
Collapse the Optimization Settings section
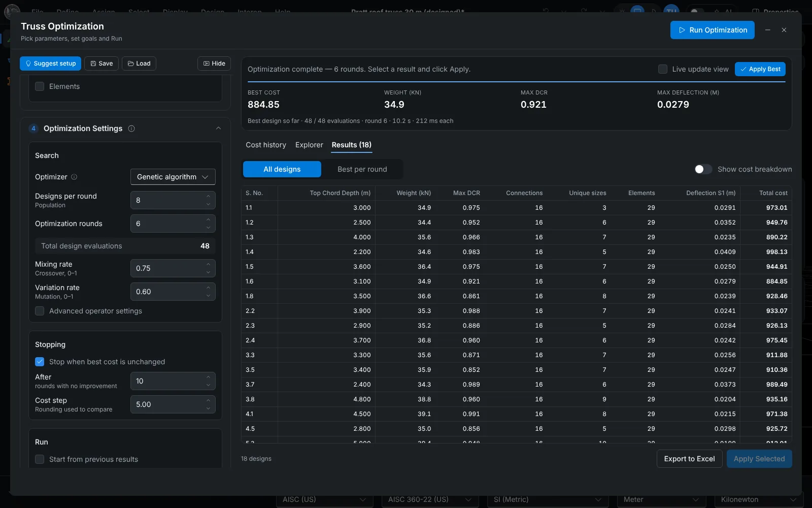coord(218,129)
